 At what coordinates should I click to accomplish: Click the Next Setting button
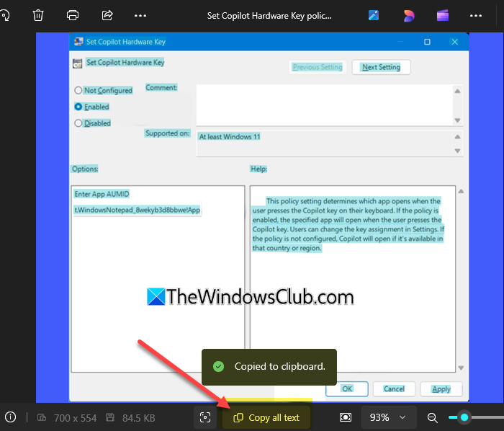coord(381,67)
